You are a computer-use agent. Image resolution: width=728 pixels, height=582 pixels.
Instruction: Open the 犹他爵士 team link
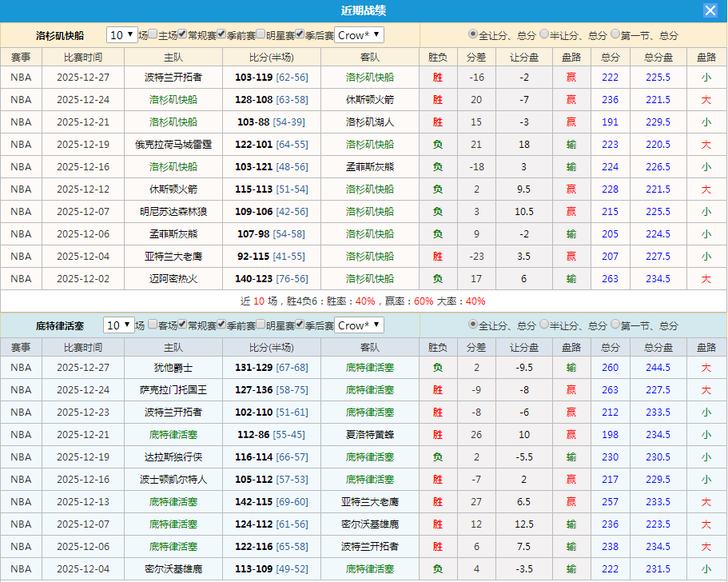pyautogui.click(x=174, y=368)
